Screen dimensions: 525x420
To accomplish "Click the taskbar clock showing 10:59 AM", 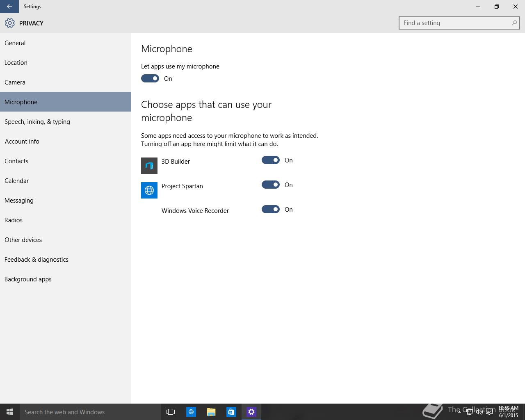I will click(508, 412).
